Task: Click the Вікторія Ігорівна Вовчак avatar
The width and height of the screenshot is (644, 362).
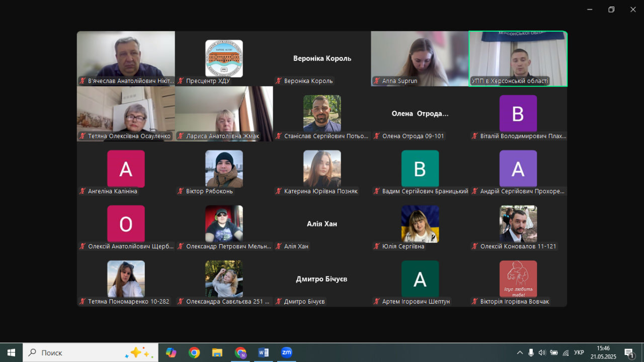Action: point(518,279)
